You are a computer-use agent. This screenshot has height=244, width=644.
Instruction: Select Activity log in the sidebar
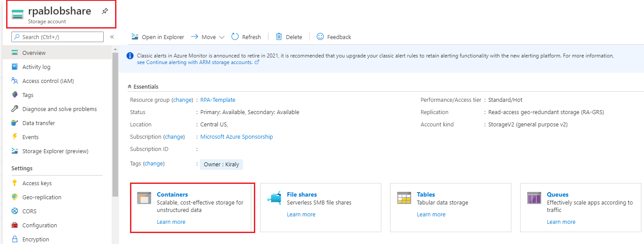(x=36, y=67)
